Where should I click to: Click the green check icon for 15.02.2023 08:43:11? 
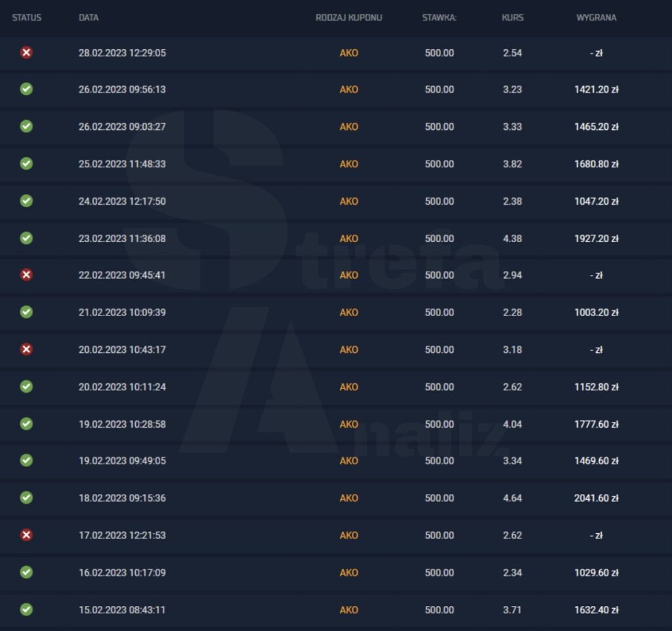tap(26, 609)
